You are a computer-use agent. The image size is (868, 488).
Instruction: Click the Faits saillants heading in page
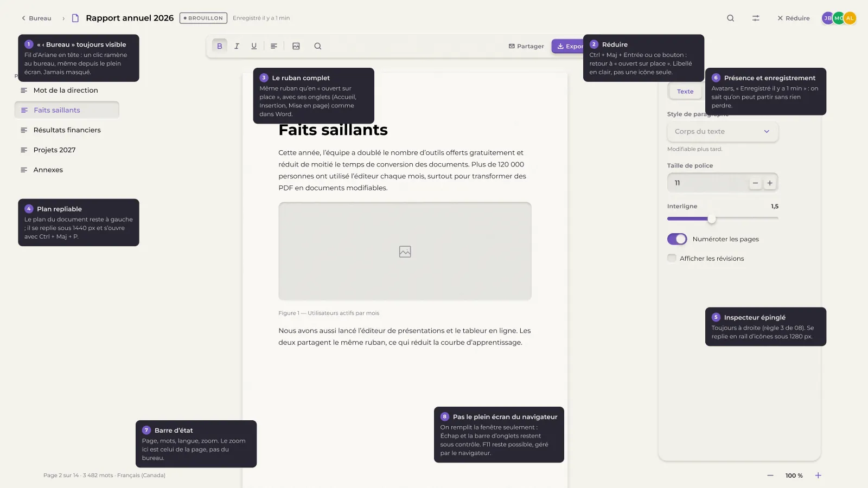pos(333,130)
